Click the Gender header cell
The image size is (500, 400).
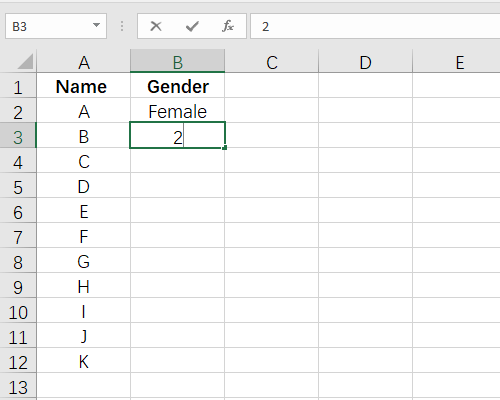tap(177, 86)
